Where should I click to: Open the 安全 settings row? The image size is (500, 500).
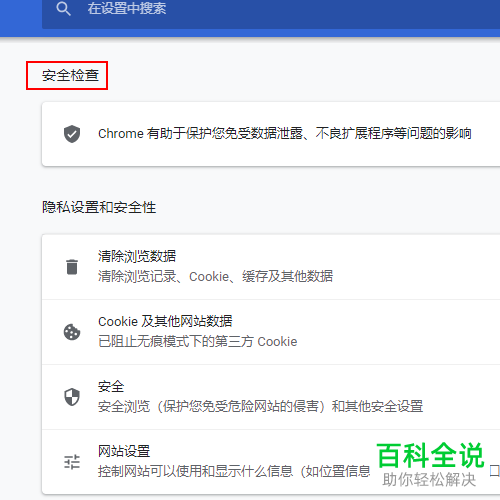click(x=271, y=397)
